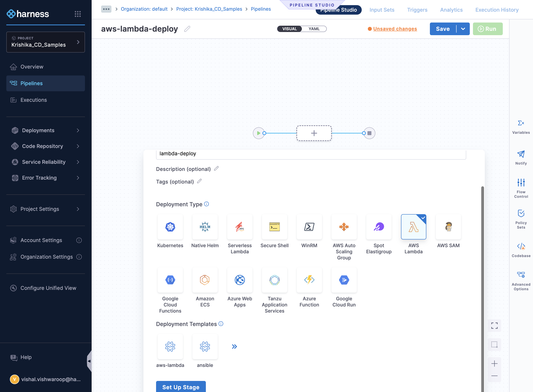Viewport: 533px width, 392px height.
Task: Fit pipeline canvas to screen
Action: (x=494, y=325)
